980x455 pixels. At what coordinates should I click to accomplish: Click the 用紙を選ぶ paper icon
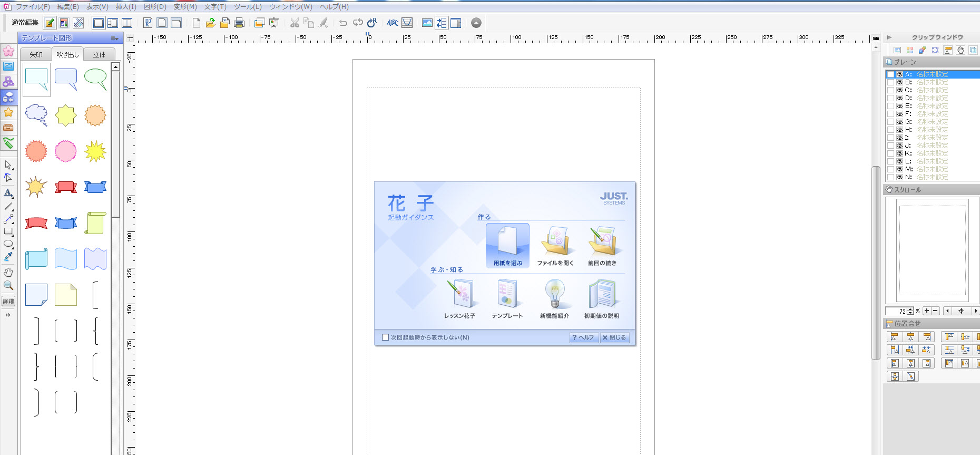point(507,246)
